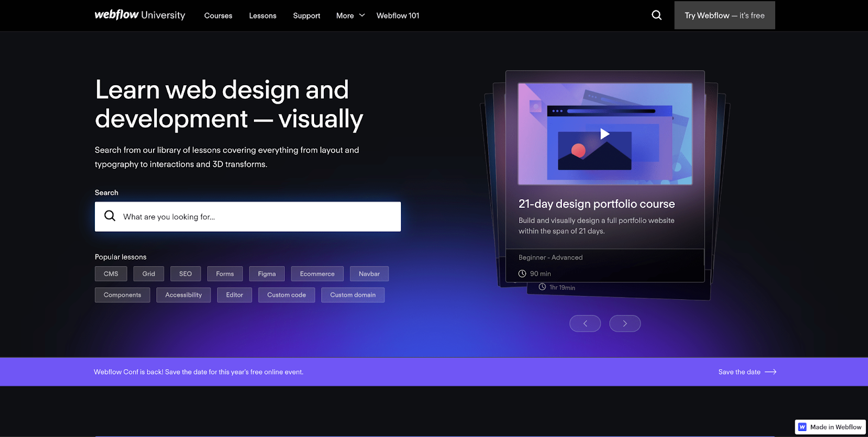
Task: Select the CMS popular lesson tag
Action: pos(111,274)
